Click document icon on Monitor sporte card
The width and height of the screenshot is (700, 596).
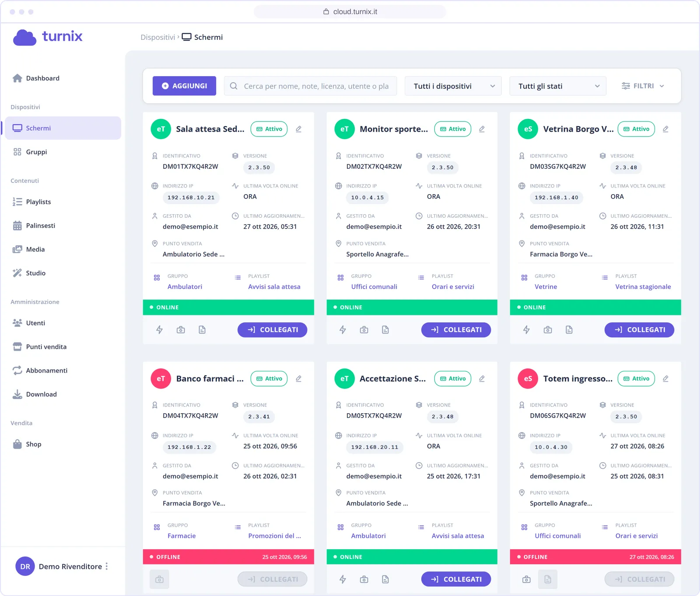385,330
